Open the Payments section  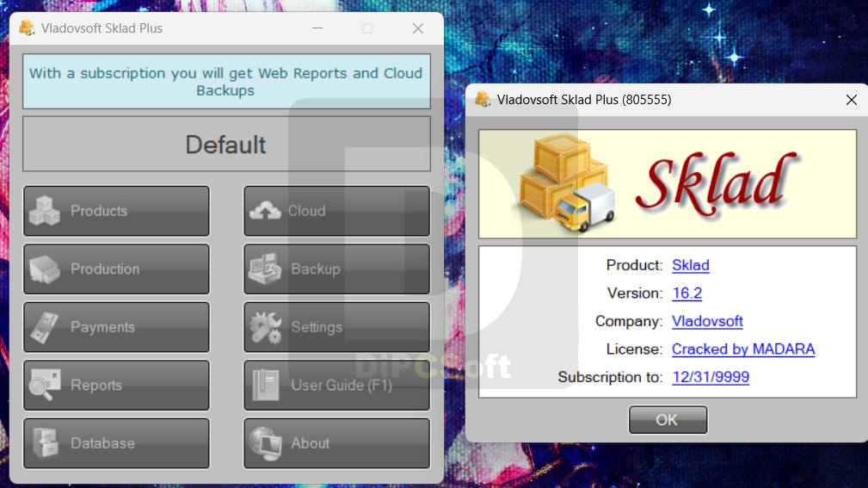point(116,327)
